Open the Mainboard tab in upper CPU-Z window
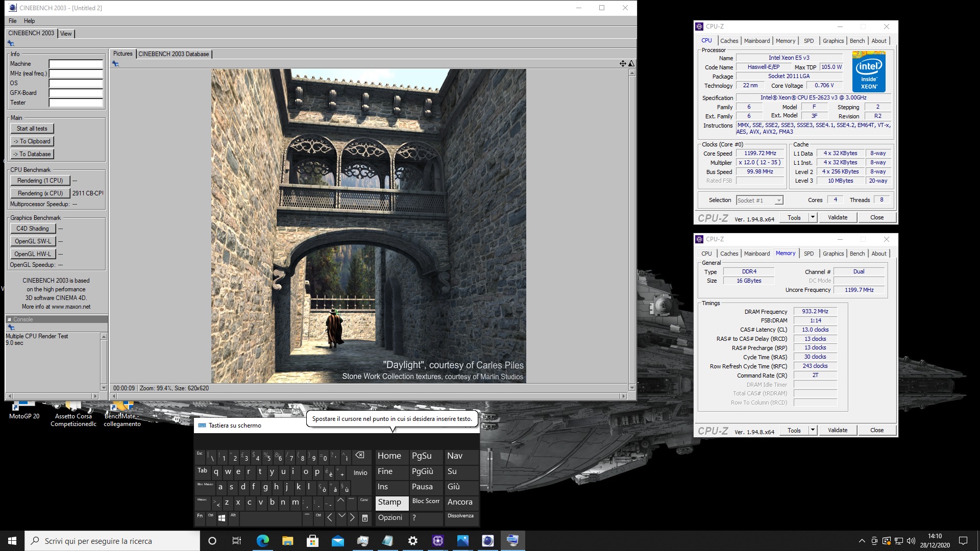 click(756, 41)
